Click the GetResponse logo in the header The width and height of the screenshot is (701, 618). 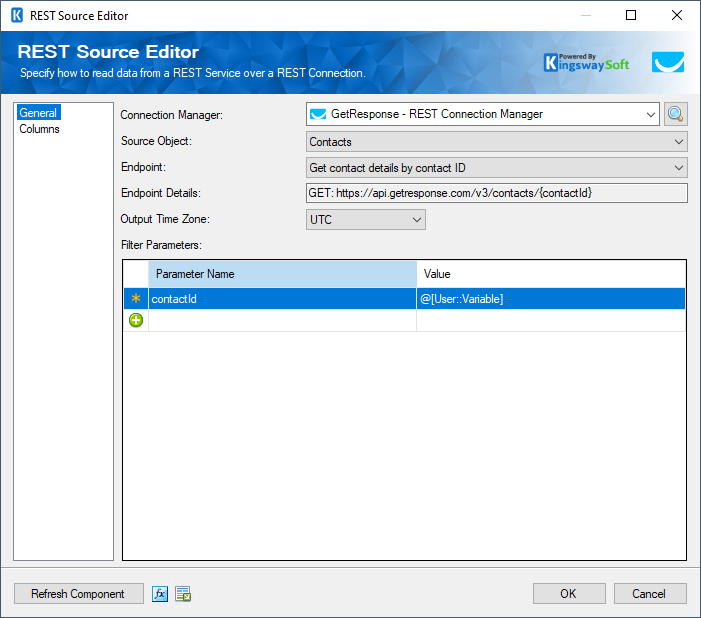click(x=667, y=62)
